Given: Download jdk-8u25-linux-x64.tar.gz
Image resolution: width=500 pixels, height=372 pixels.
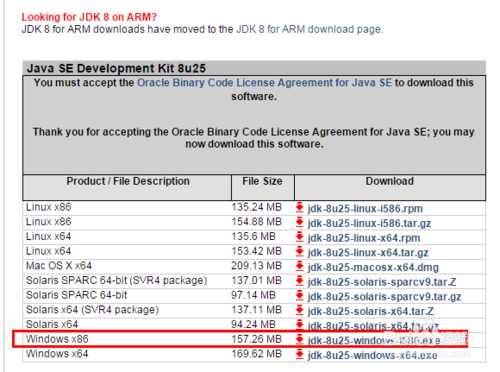Looking at the screenshot, I should [x=368, y=253].
